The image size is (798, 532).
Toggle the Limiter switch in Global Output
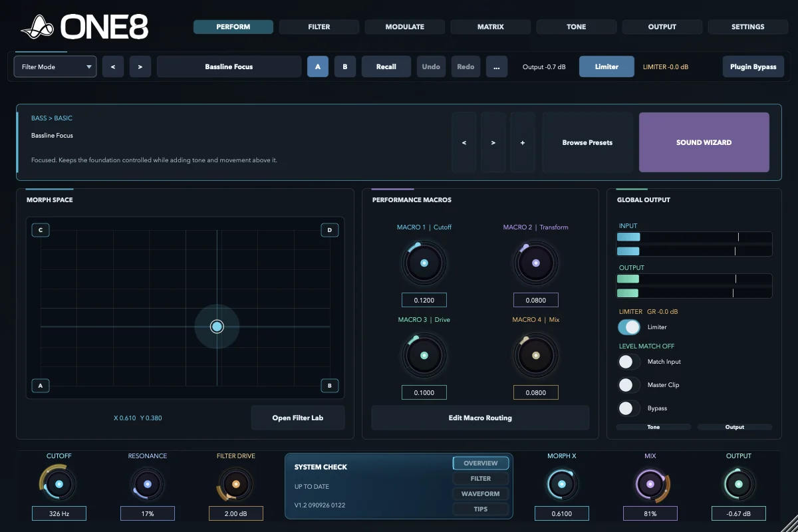coord(629,327)
